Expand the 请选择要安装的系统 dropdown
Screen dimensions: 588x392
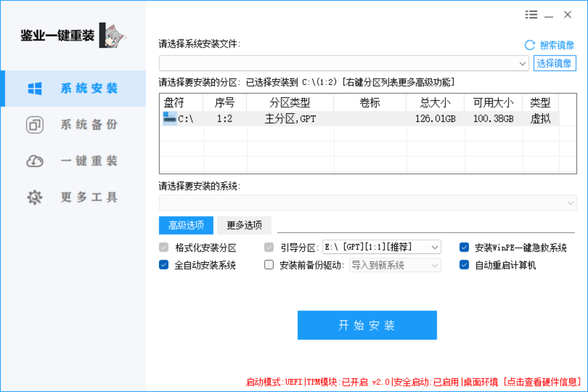pos(570,203)
